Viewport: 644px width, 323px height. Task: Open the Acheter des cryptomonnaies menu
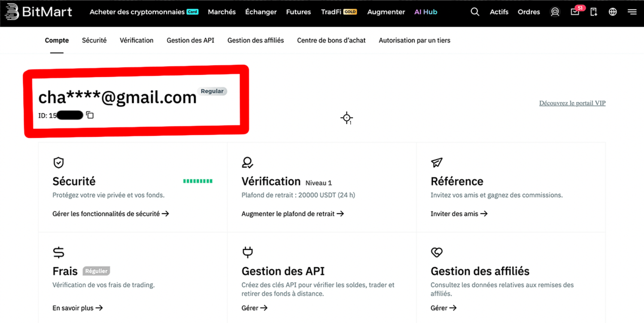[x=137, y=12]
